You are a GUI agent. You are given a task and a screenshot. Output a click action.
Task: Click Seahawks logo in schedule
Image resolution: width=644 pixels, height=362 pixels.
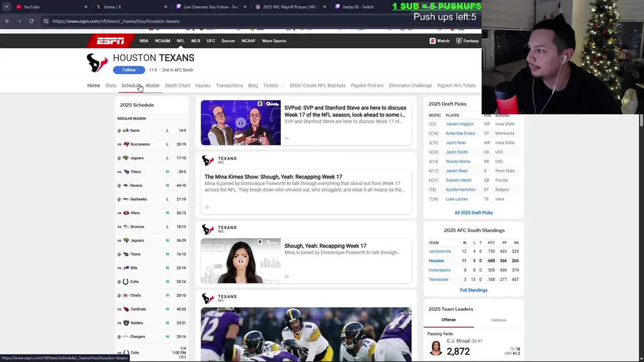126,199
